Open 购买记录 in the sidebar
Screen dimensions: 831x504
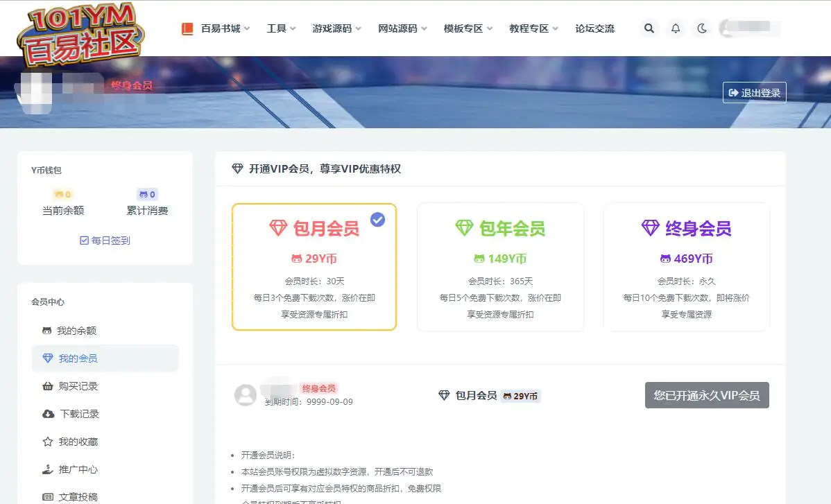tap(105, 386)
